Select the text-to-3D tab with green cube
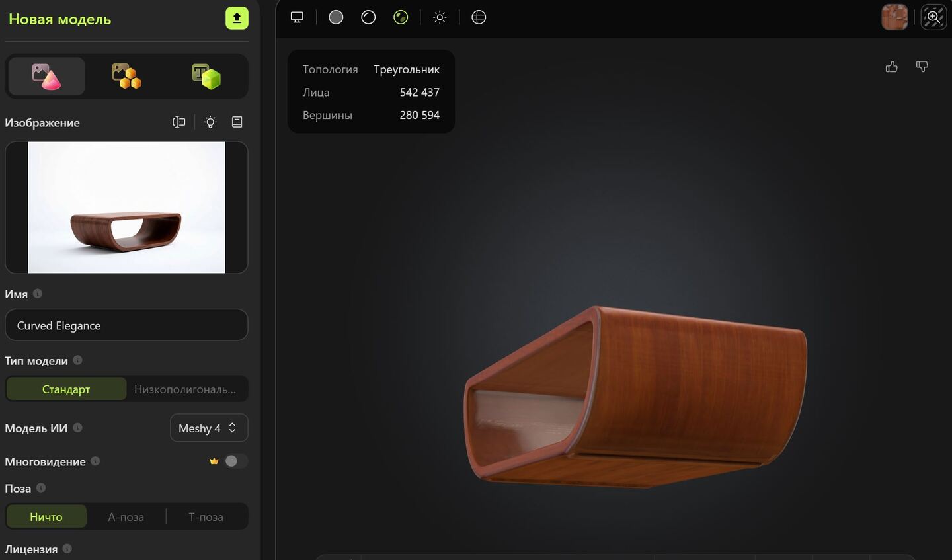Screen dimensions: 952x560 click(206, 76)
